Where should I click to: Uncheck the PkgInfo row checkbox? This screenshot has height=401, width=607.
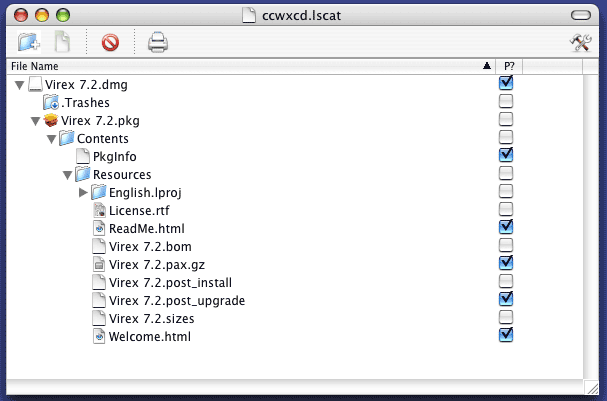pos(506,156)
